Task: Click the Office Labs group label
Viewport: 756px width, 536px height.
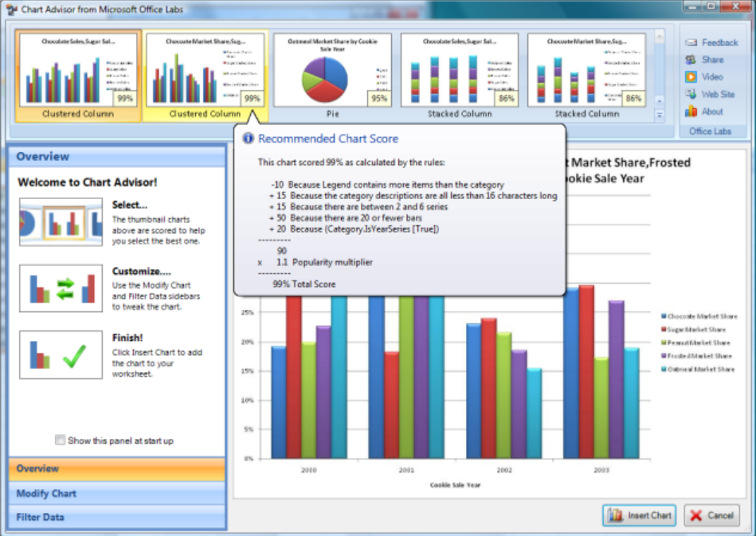Action: (711, 131)
